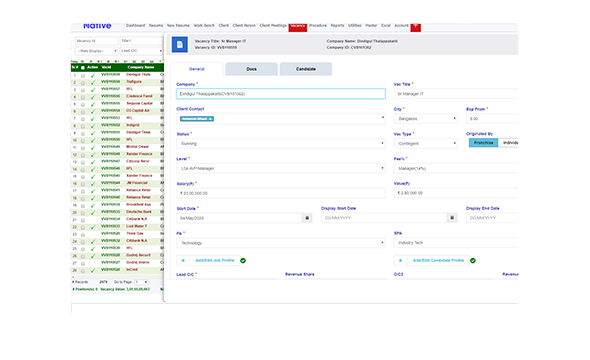Expand the Status dropdown showing Running
The height and width of the screenshot is (360, 590).
pos(281,144)
